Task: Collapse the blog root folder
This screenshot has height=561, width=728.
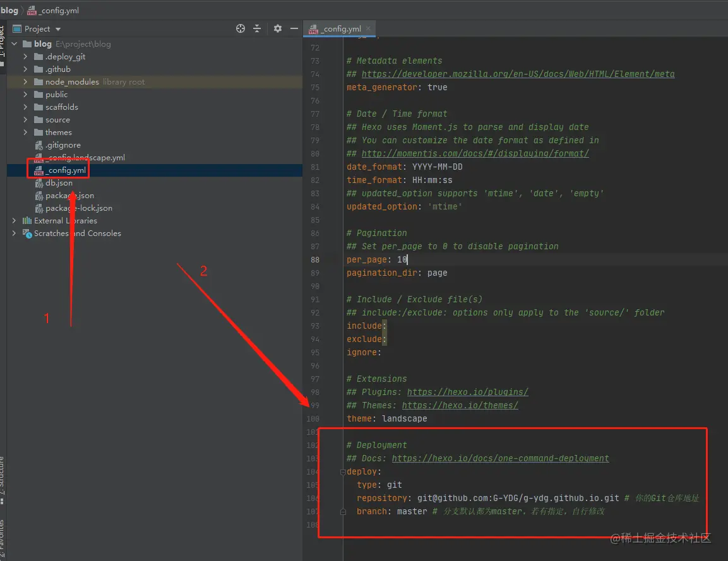Action: click(15, 44)
